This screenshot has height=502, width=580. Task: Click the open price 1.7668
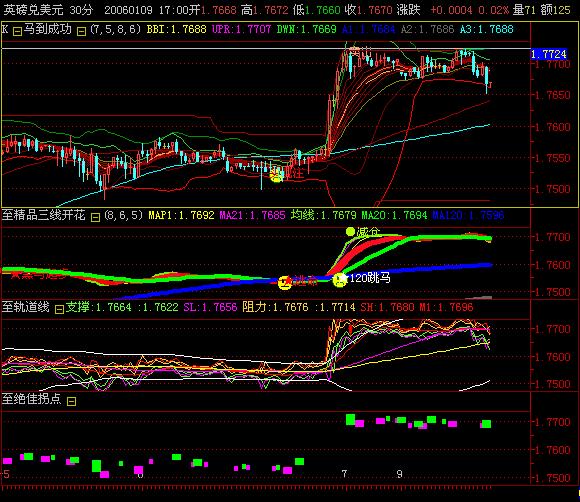[x=218, y=10]
